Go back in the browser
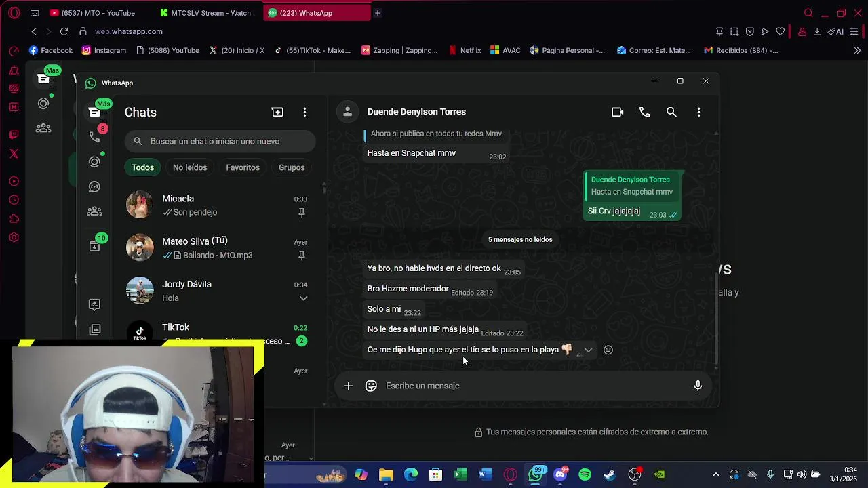Viewport: 868px width, 488px height. [34, 31]
